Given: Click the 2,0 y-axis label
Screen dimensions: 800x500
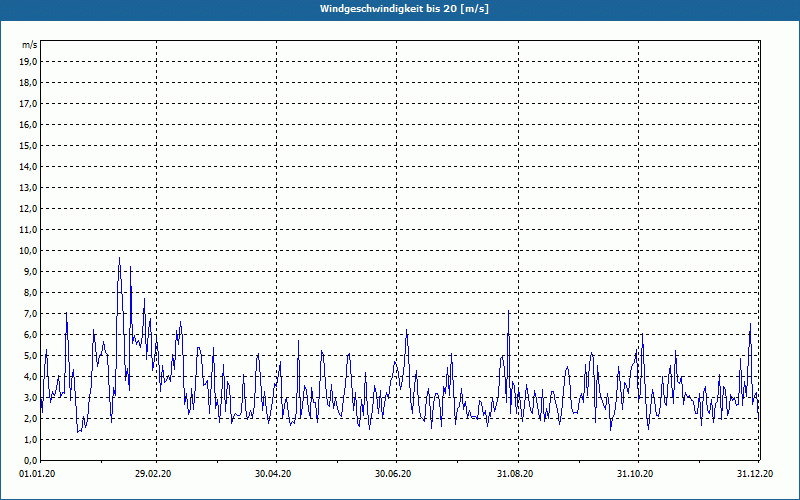Looking at the screenshot, I should click(x=30, y=418).
